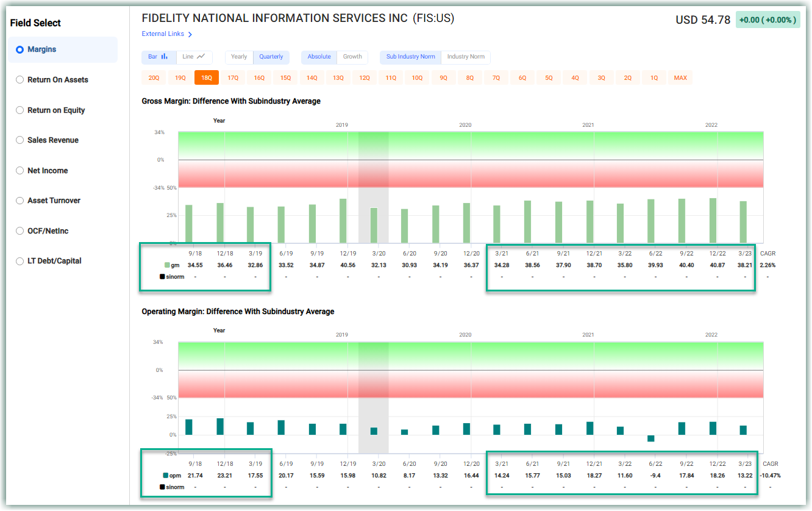Switch to Line chart view

click(x=194, y=57)
